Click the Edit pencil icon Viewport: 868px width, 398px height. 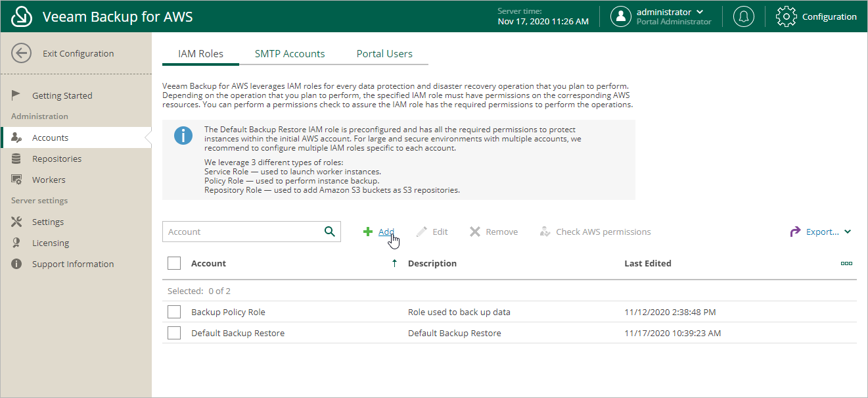click(423, 232)
